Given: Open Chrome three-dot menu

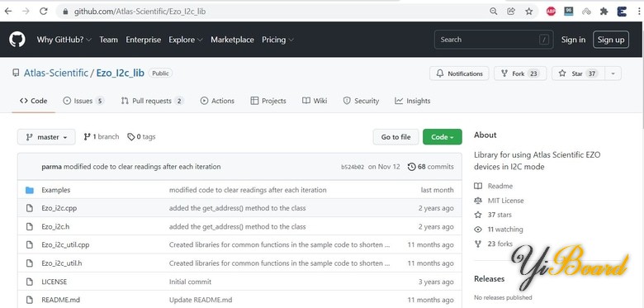Looking at the screenshot, I should click(x=640, y=12).
